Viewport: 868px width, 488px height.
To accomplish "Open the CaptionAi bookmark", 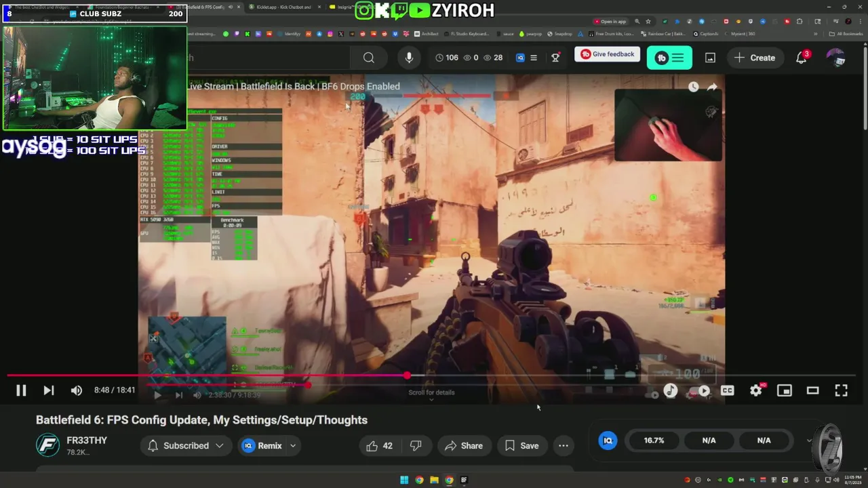I will pos(706,34).
